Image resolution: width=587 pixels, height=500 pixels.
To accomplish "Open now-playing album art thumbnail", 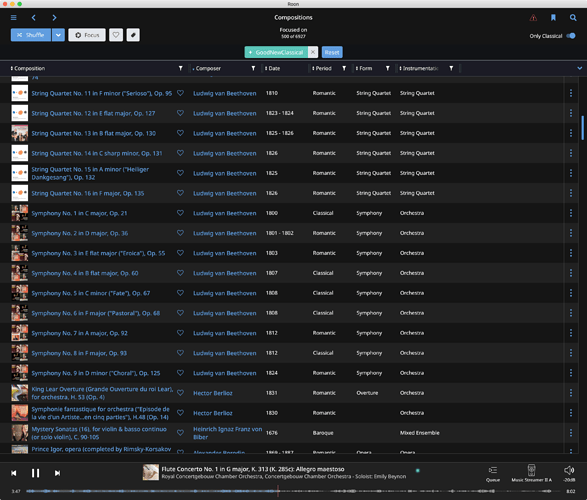I will (x=150, y=472).
